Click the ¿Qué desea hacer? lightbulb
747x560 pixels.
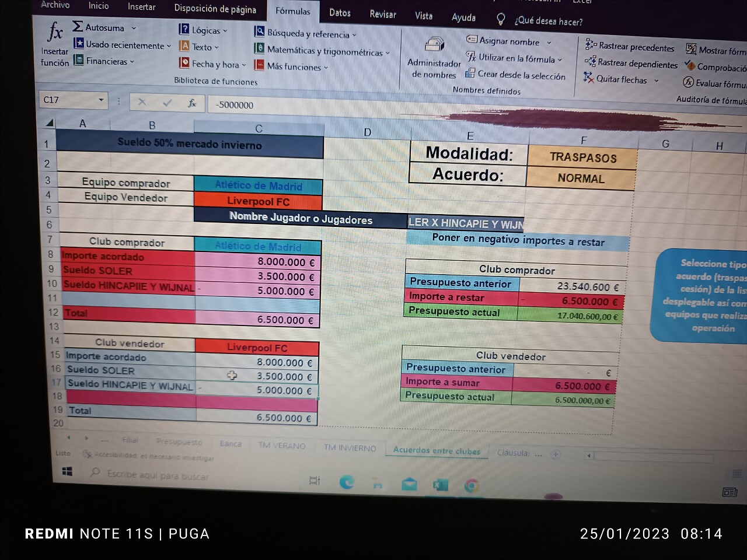[501, 20]
